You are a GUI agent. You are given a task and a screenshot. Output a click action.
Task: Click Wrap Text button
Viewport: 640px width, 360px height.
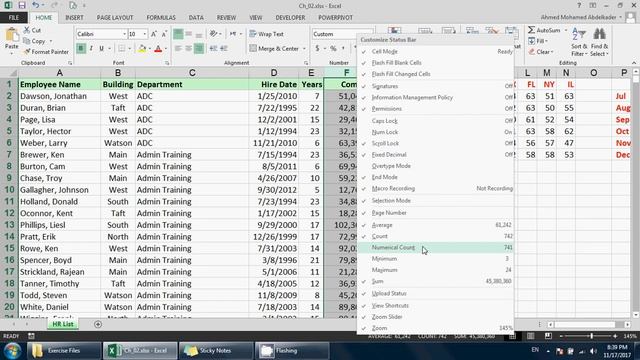[267, 34]
